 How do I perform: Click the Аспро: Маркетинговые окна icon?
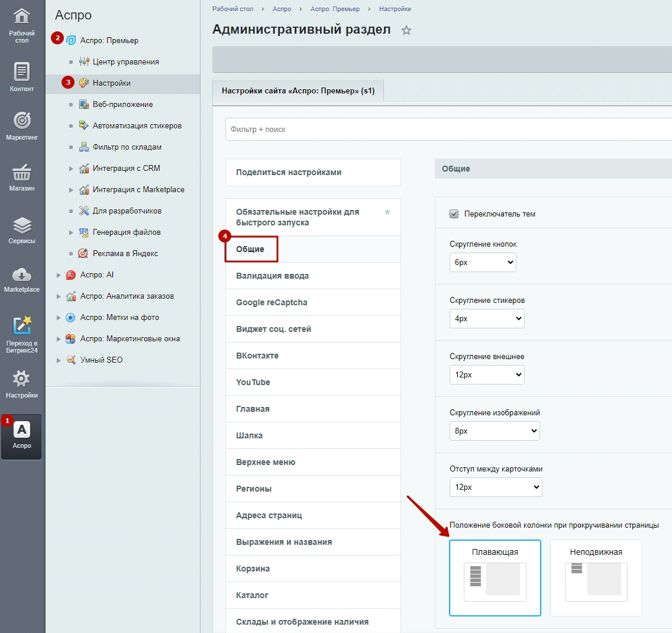(x=71, y=338)
